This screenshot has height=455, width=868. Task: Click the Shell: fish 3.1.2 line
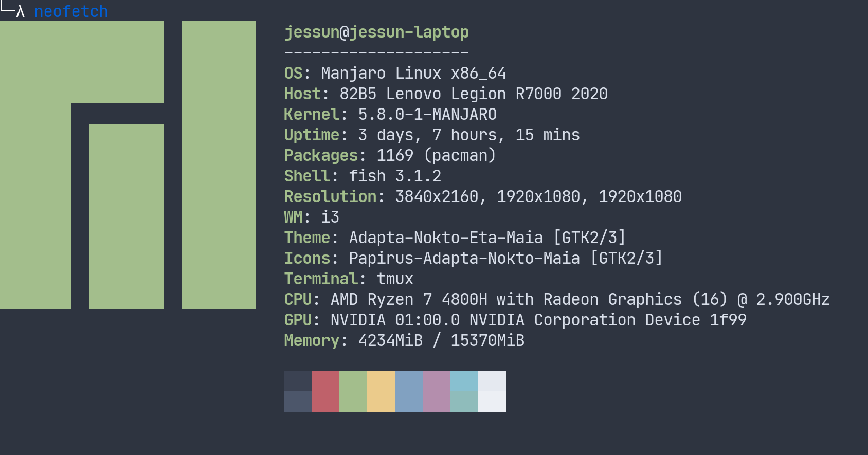click(363, 176)
